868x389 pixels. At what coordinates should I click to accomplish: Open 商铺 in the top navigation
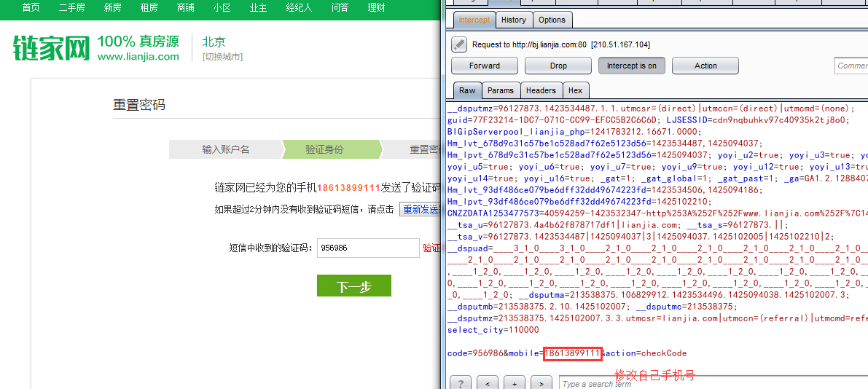[185, 7]
